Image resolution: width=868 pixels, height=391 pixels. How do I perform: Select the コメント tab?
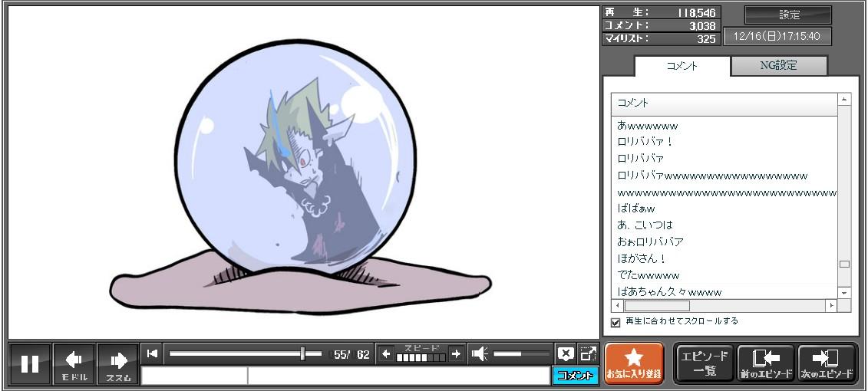[682, 66]
